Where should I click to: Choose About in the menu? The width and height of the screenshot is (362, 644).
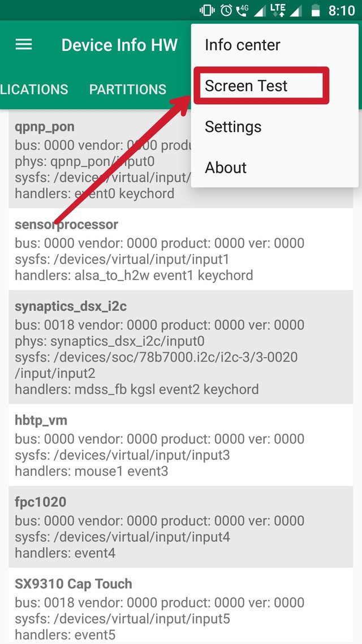point(226,168)
